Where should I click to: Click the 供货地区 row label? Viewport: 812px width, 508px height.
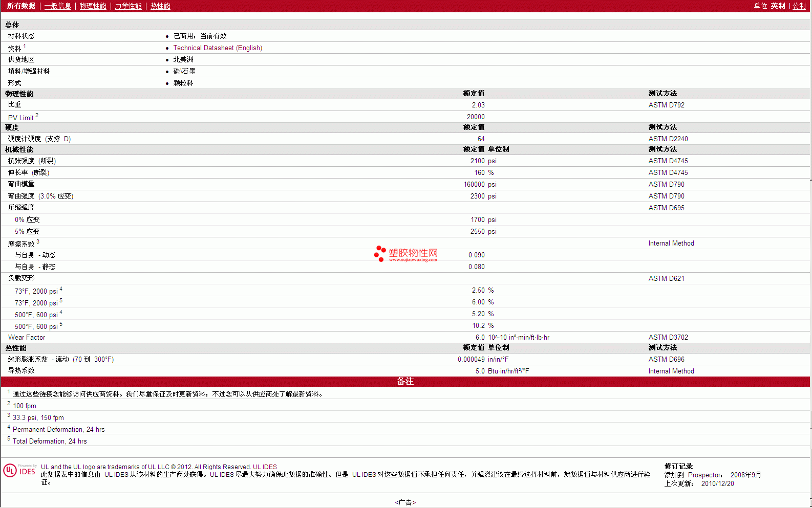pos(21,59)
